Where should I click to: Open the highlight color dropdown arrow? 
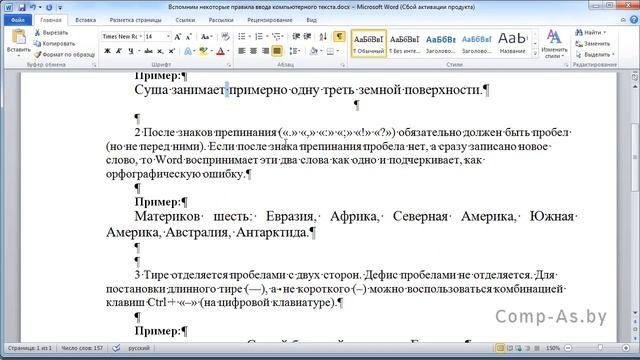click(211, 51)
